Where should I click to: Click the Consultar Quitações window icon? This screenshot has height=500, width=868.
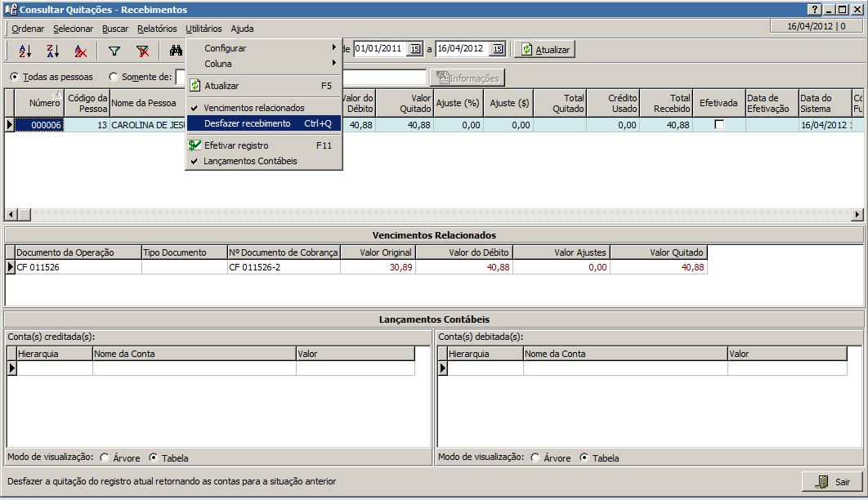coord(11,10)
